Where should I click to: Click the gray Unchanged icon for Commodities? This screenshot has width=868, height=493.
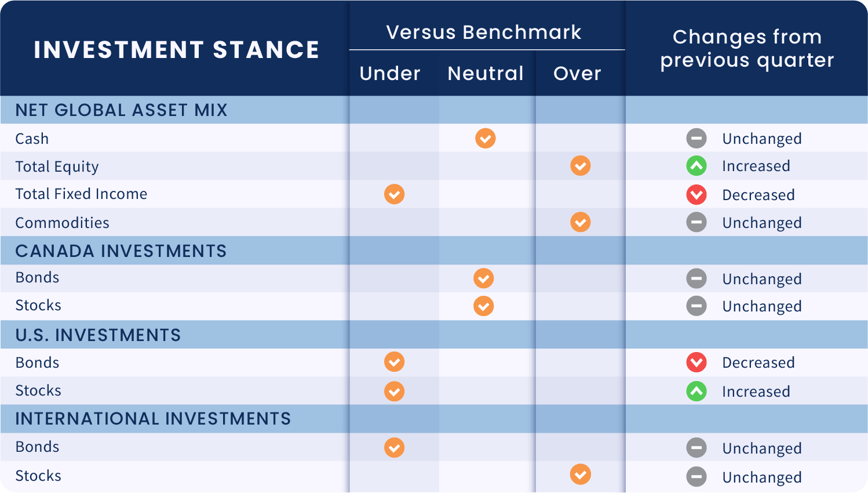click(696, 222)
